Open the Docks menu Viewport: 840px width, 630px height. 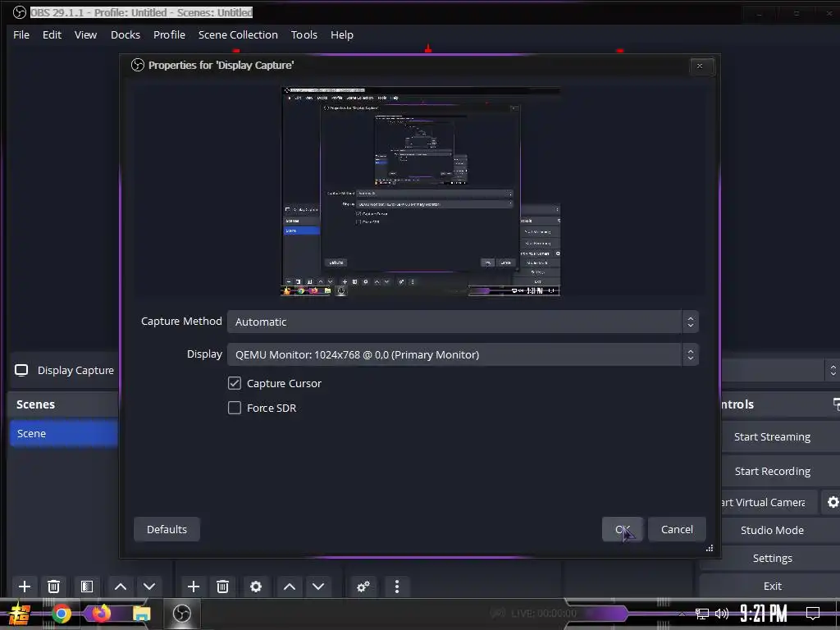(x=126, y=34)
